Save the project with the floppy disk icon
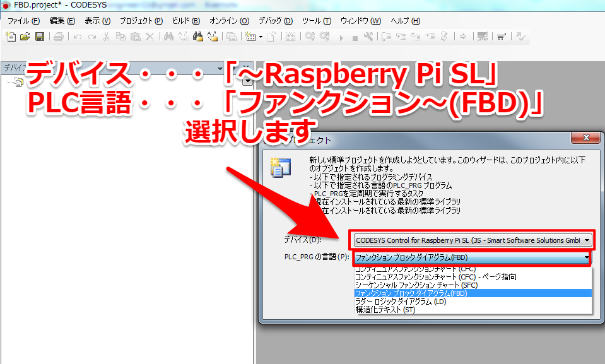This screenshot has width=605, height=364. [39, 37]
